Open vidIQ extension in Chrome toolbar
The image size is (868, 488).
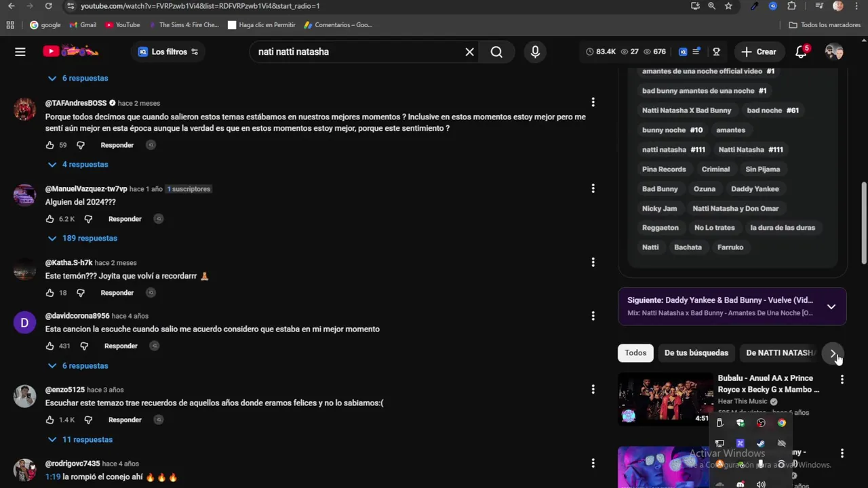pyautogui.click(x=773, y=6)
